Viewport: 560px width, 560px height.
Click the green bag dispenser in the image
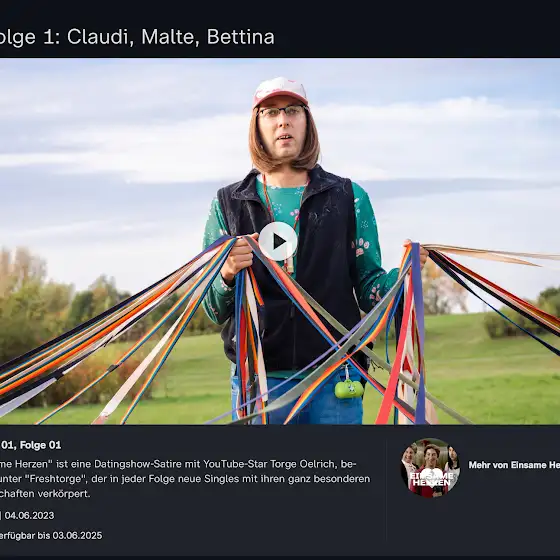coord(349,388)
